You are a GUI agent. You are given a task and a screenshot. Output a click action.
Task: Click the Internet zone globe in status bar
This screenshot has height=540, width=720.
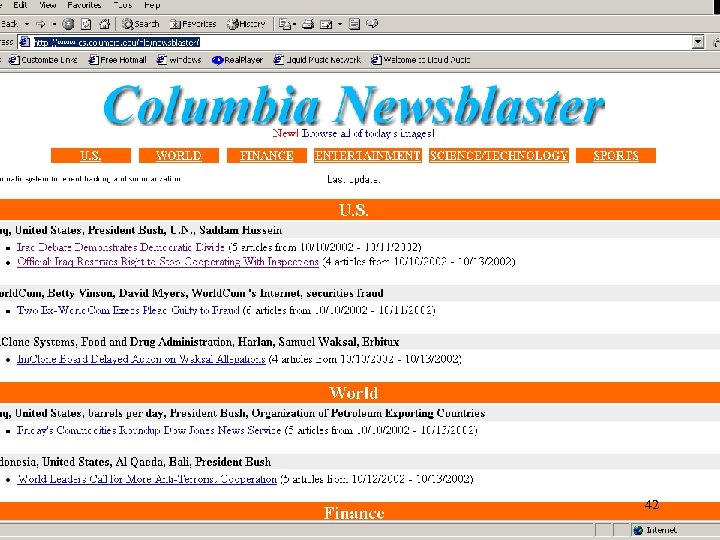point(638,530)
